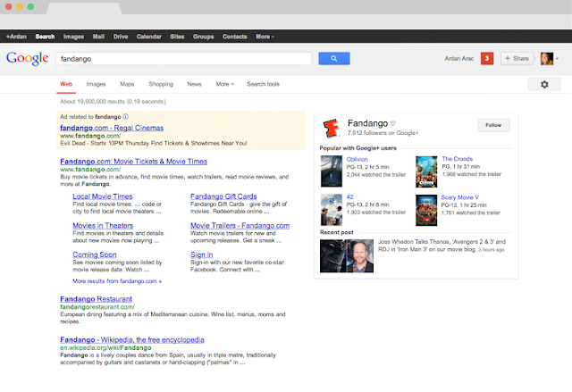Click the yellow macOS minimize button
The image size is (572, 392).
(x=20, y=6)
